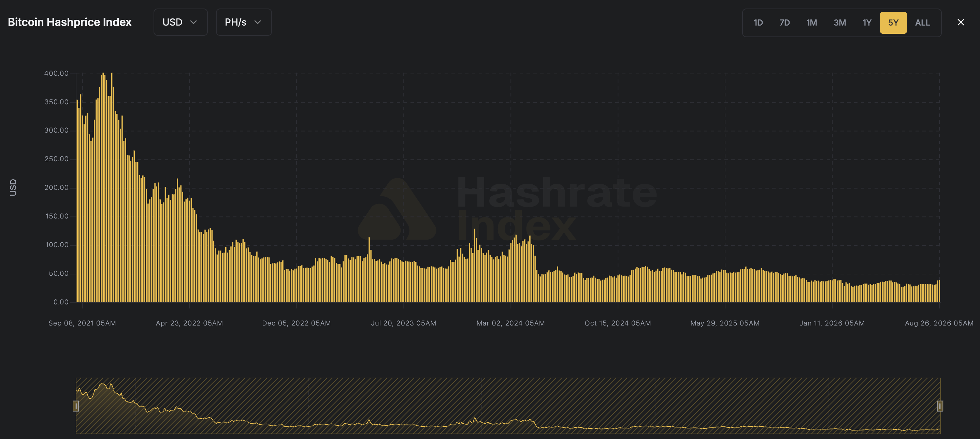
Task: Click the Sep 08, 2021 05AM axis label
Action: pyautogui.click(x=82, y=323)
